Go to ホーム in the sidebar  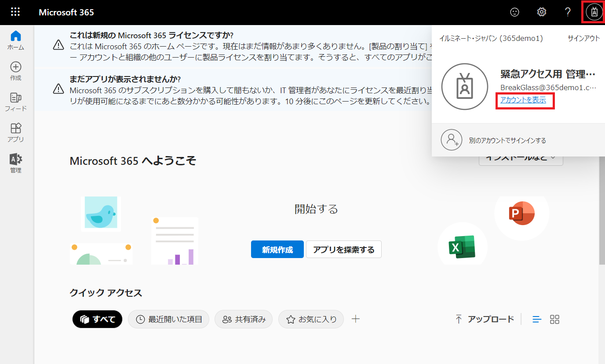point(16,40)
